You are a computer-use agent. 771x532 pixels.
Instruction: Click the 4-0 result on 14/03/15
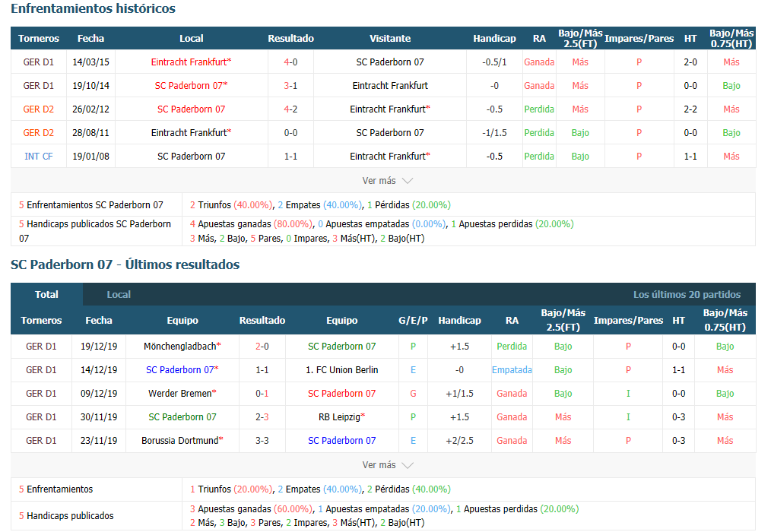point(290,62)
